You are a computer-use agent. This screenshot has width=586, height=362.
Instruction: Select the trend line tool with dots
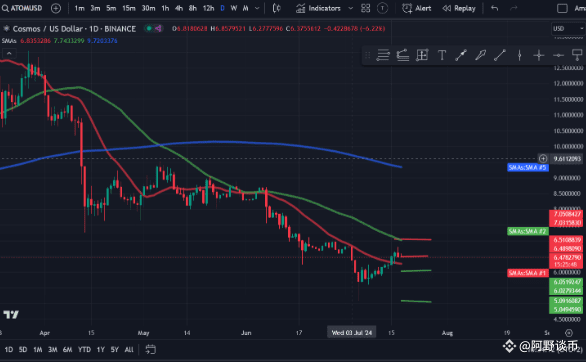tap(461, 55)
